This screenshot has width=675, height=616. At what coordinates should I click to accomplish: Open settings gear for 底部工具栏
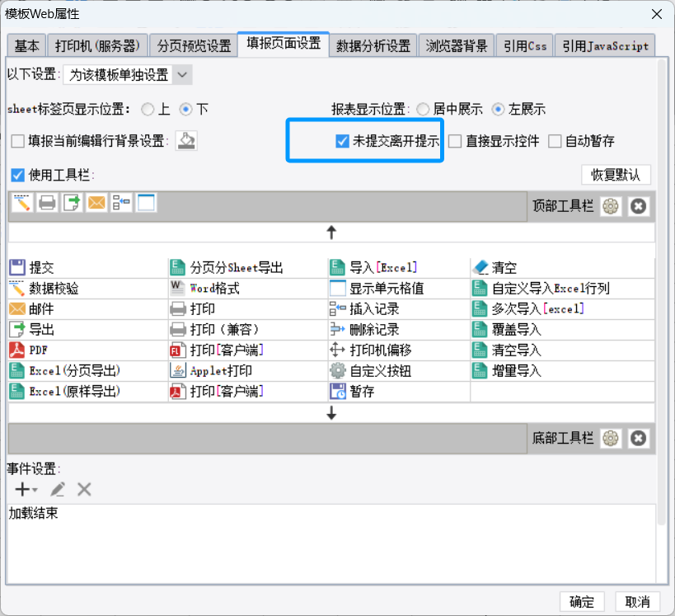coord(611,439)
